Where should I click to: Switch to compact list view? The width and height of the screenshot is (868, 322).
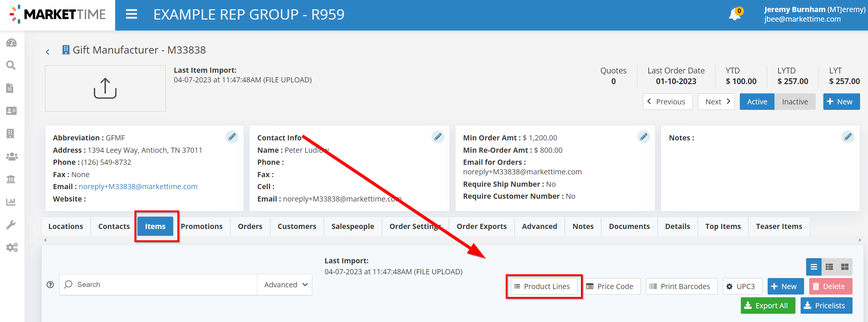coord(814,267)
